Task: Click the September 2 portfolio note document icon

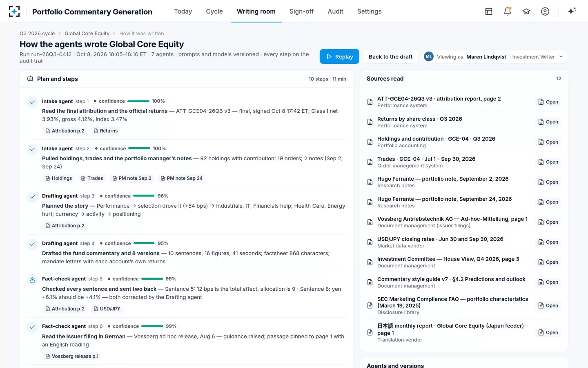Action: coord(370,182)
